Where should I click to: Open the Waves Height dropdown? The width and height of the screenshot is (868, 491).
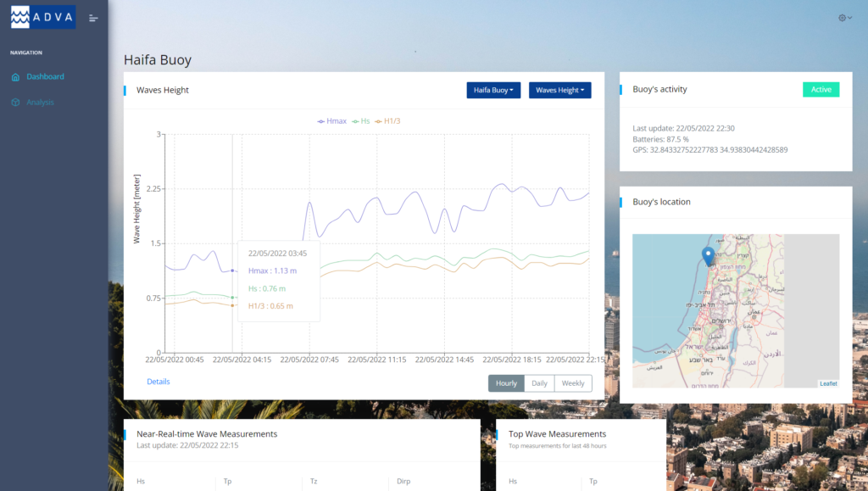click(559, 90)
